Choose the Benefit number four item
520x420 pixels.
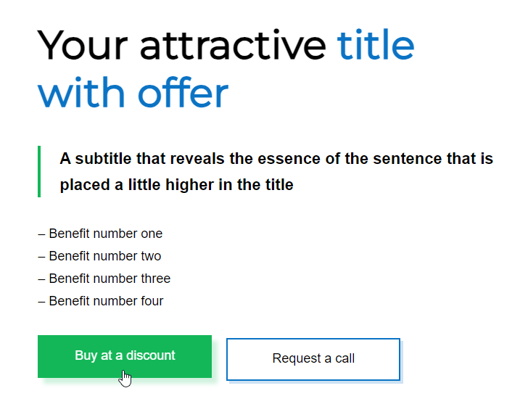pos(106,301)
